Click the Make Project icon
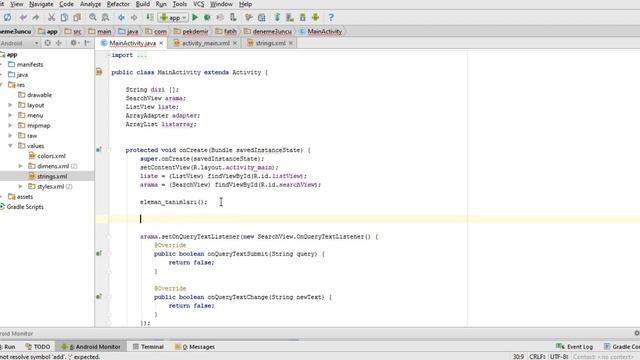 coord(150,18)
